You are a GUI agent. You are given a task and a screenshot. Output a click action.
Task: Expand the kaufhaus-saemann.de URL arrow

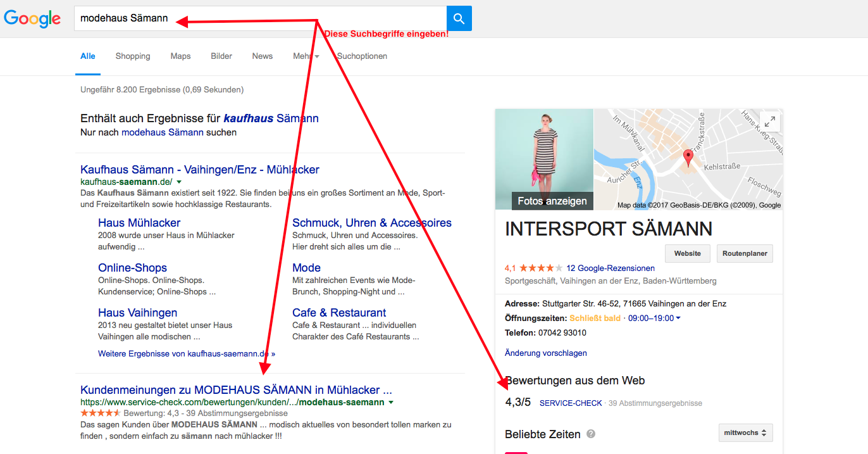179,182
